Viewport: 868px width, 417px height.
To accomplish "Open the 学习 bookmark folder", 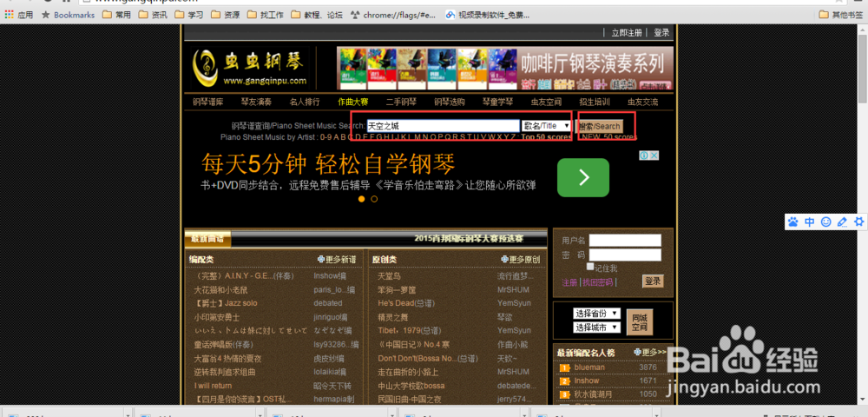I will 189,15.
